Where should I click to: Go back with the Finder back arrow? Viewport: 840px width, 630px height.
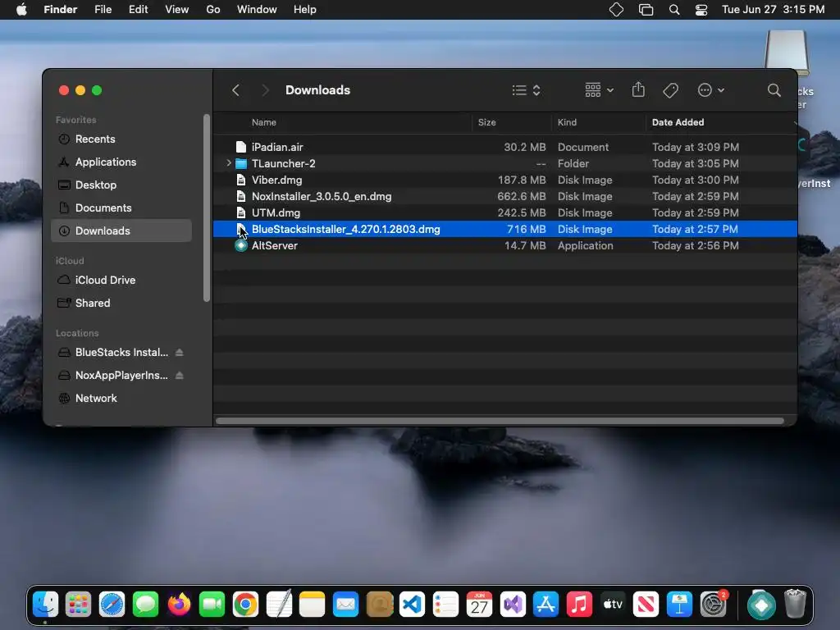pyautogui.click(x=235, y=90)
